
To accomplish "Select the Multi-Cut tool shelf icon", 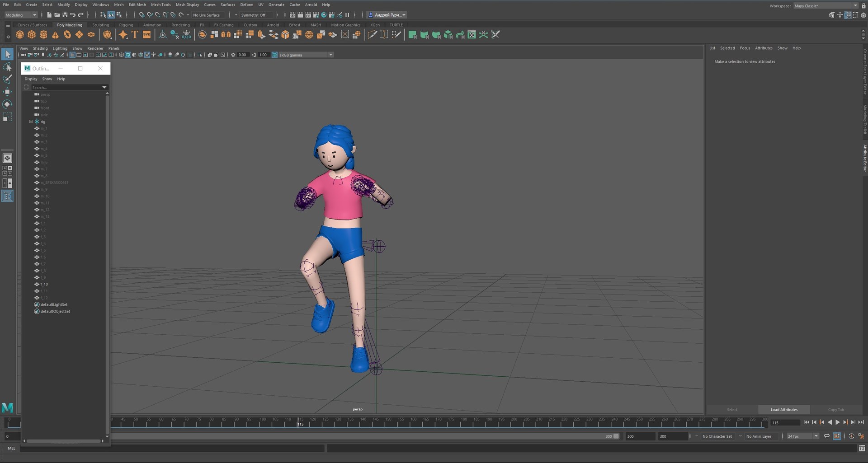I will coord(373,35).
